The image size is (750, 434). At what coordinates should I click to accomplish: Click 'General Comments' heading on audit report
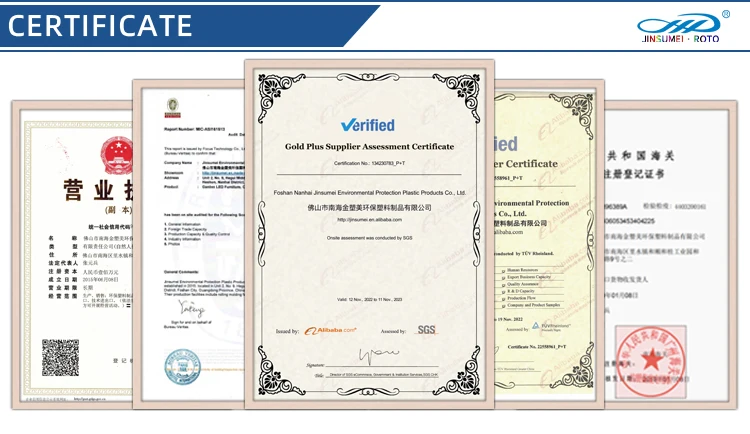pos(181,272)
